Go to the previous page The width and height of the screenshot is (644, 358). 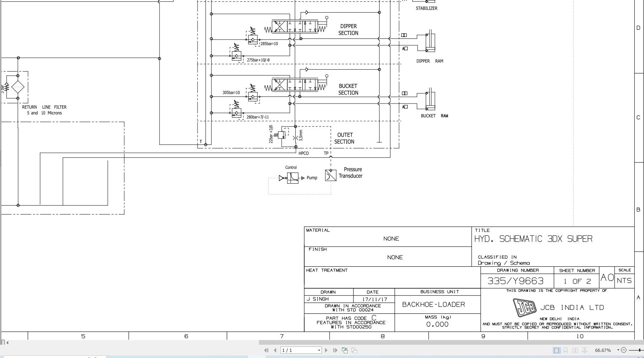coord(275,350)
